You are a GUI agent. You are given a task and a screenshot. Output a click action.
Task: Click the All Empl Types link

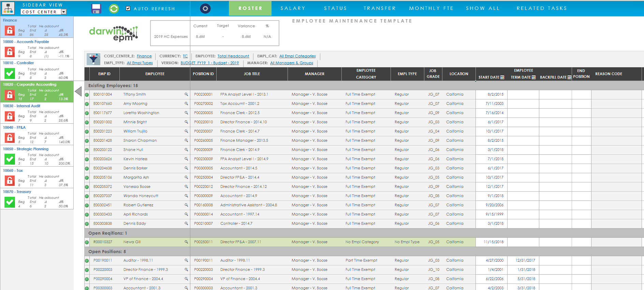point(140,63)
